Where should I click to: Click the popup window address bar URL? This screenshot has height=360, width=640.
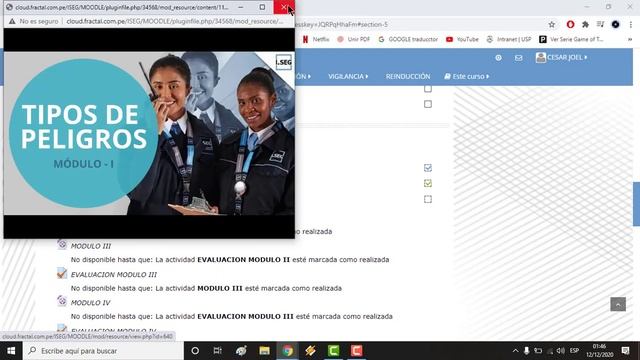pyautogui.click(x=175, y=21)
